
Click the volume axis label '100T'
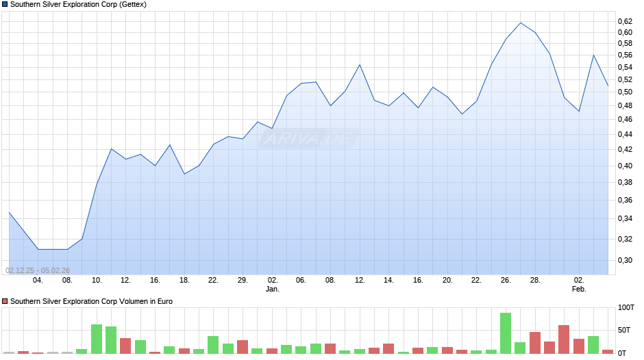(x=626, y=307)
